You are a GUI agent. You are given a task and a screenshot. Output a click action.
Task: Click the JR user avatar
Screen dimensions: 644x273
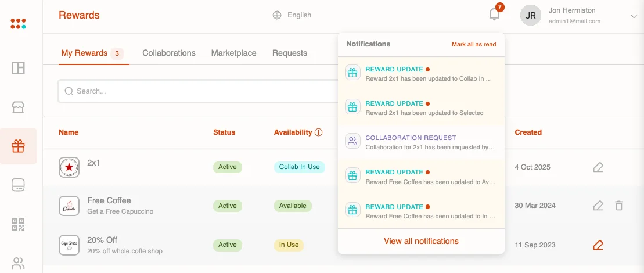[x=531, y=16]
